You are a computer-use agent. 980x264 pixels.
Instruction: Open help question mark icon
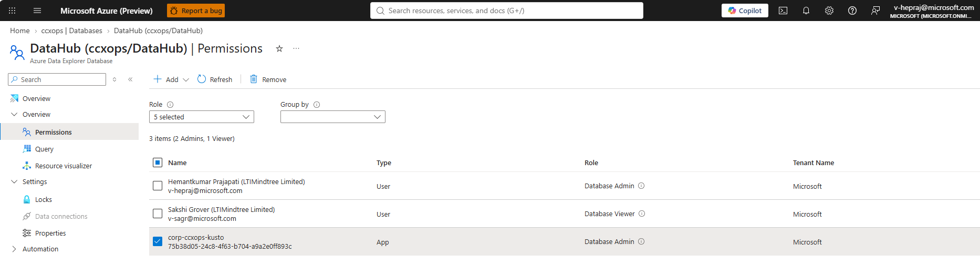point(852,11)
